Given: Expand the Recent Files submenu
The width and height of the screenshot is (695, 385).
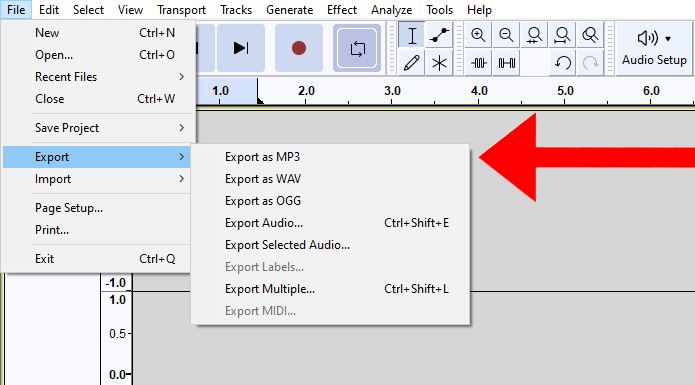Looking at the screenshot, I should pyautogui.click(x=98, y=77).
